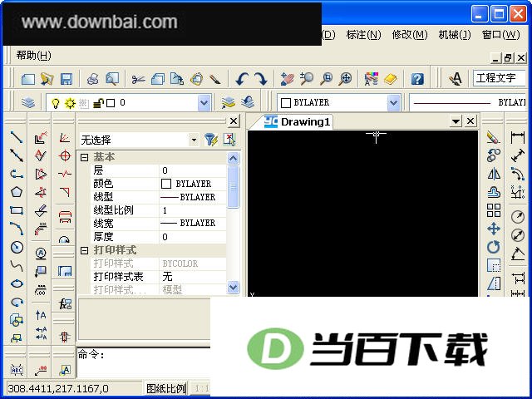Click the color BYLAYER swatch in properties

[166, 184]
